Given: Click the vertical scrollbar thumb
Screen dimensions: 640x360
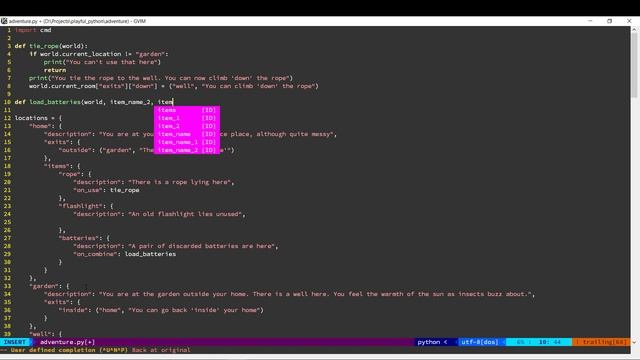Looking at the screenshot, I should [634, 65].
